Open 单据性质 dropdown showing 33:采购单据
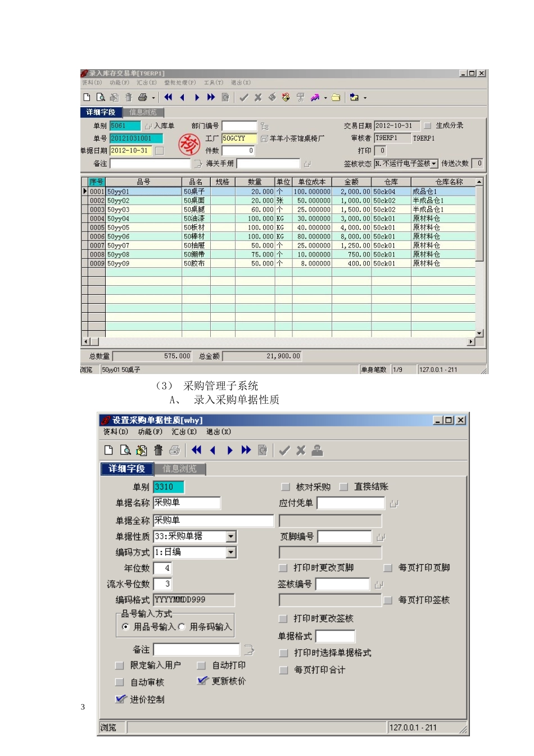The height and width of the screenshot is (756, 534). (x=231, y=537)
